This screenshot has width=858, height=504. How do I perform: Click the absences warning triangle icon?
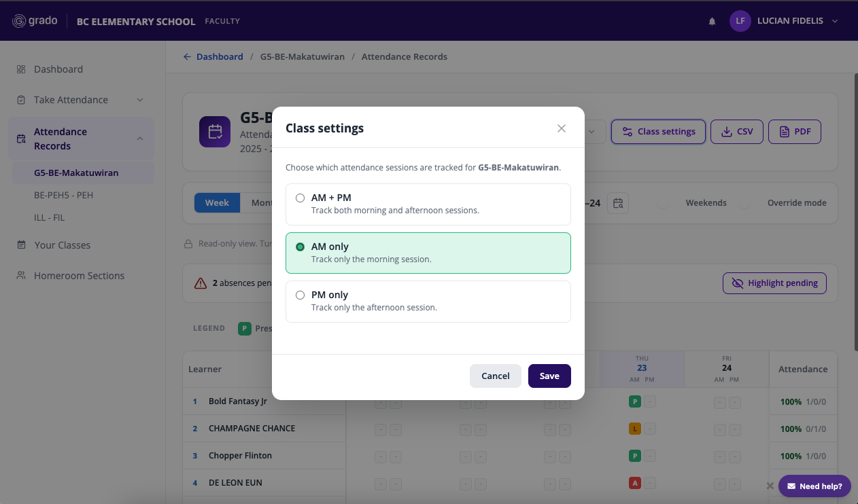click(201, 283)
